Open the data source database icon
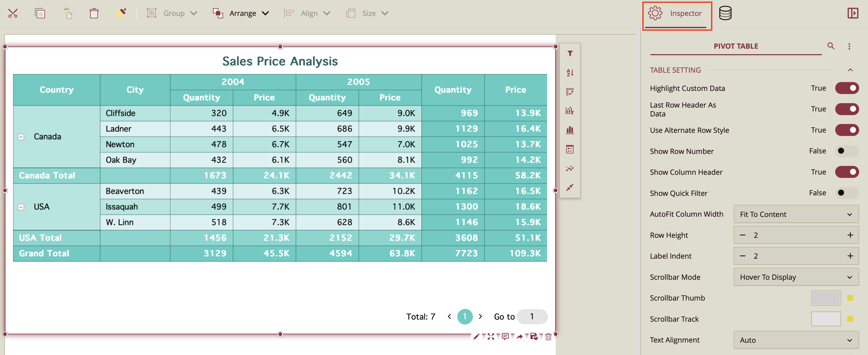This screenshot has height=355, width=868. coord(725,14)
